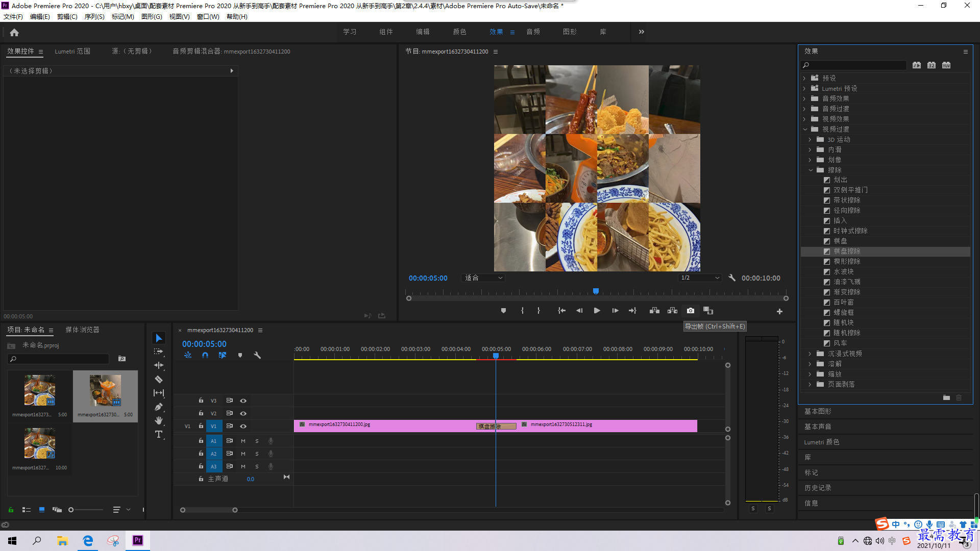Click the Add Marker button in Program monitor

503,311
